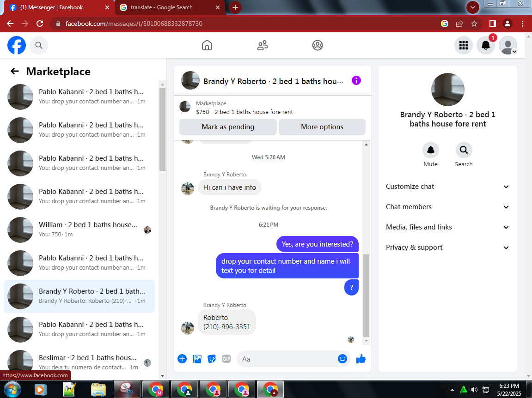Open account profile avatar menu

508,45
